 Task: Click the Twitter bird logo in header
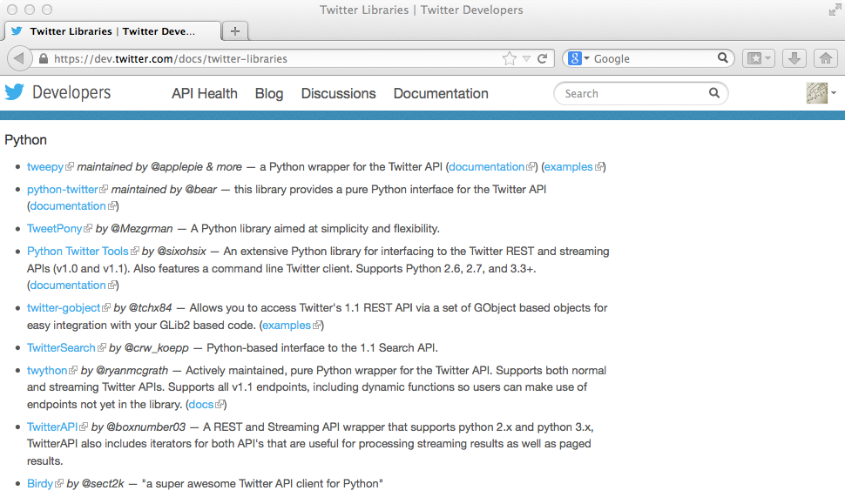(x=15, y=92)
